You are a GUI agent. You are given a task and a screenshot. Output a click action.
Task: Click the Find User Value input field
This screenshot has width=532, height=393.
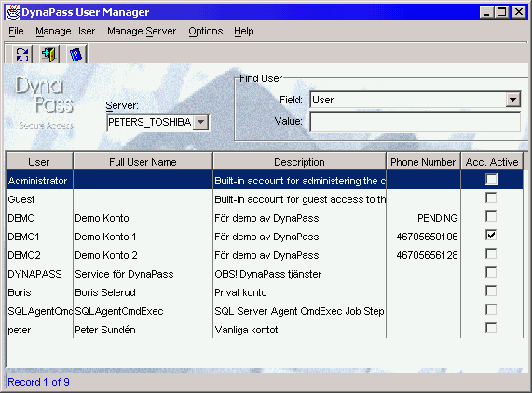[x=415, y=122]
